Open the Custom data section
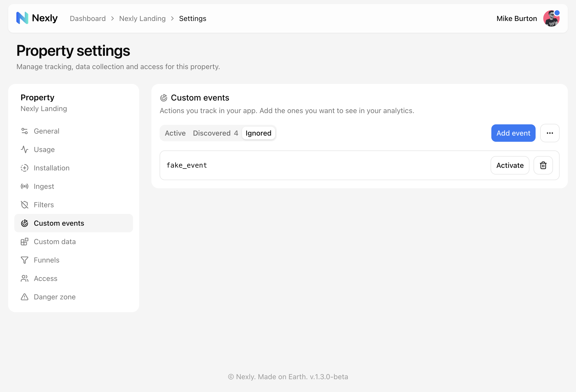 click(74, 242)
